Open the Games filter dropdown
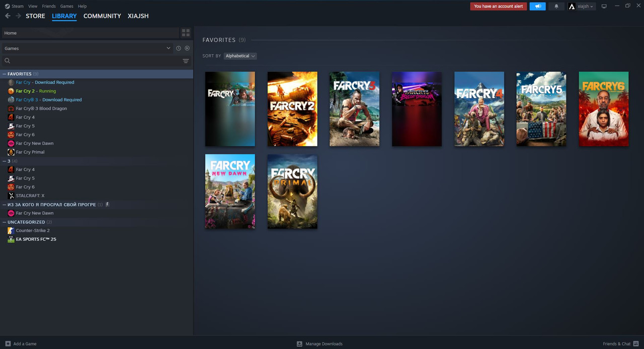This screenshot has width=644, height=349. click(87, 48)
